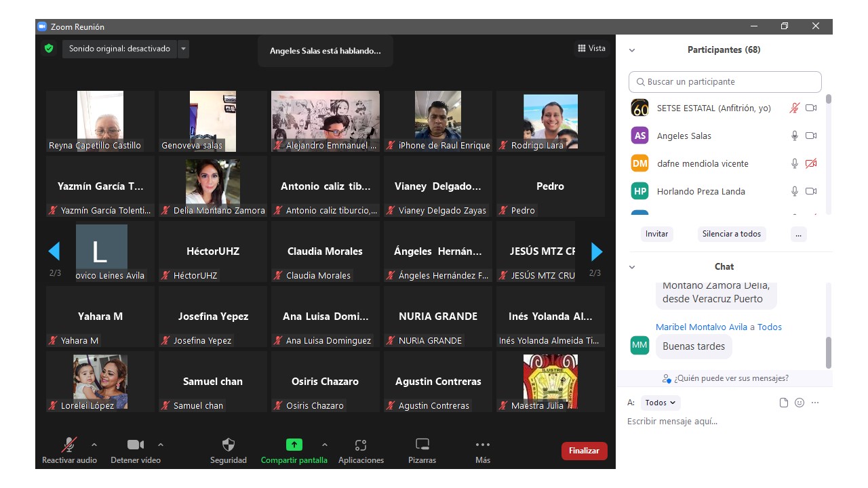
Task: Click the DM avatar of dafne mendiola
Action: point(639,163)
